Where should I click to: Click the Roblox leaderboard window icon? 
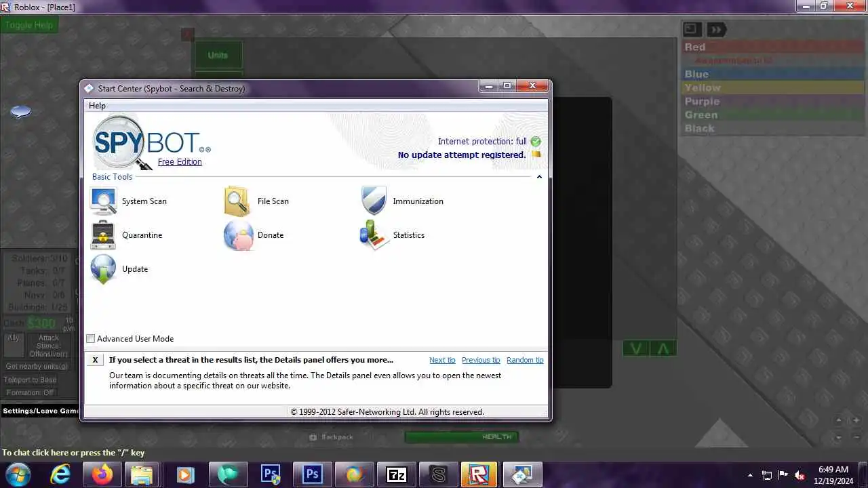(x=692, y=29)
